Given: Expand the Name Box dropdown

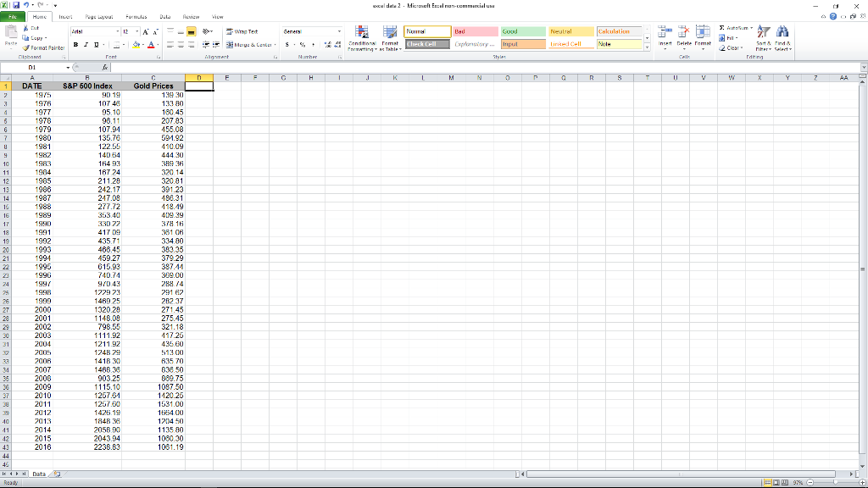Looking at the screenshot, I should (68, 68).
